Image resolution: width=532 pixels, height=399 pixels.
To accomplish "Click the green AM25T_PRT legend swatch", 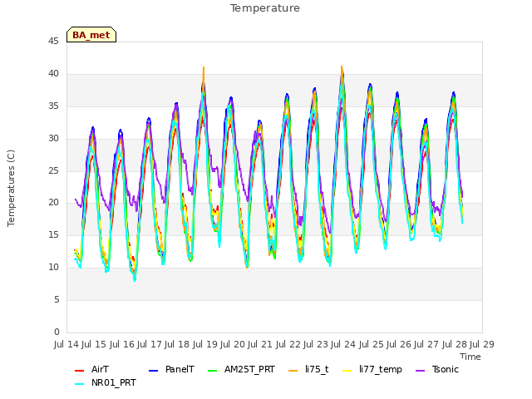I will [213, 371].
